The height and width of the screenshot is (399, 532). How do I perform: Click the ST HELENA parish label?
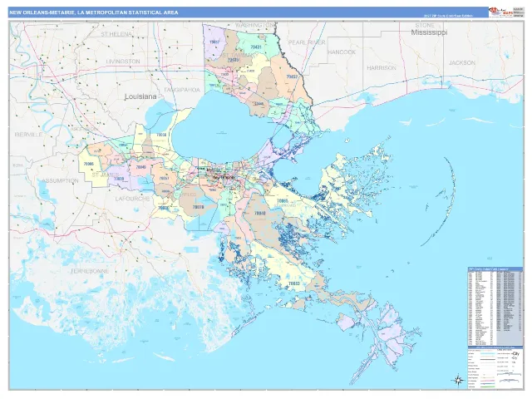116,34
